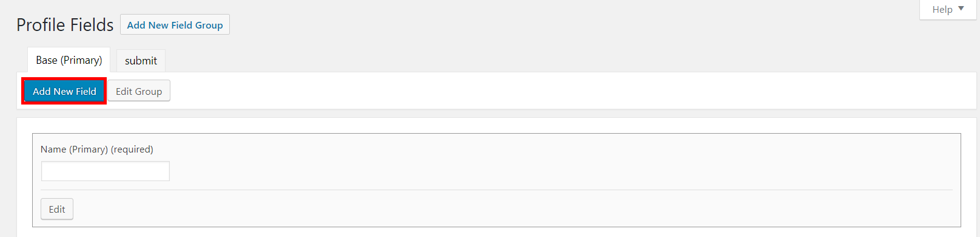Click the Name (Primary) (required) label
The image size is (980, 237).
(97, 149)
